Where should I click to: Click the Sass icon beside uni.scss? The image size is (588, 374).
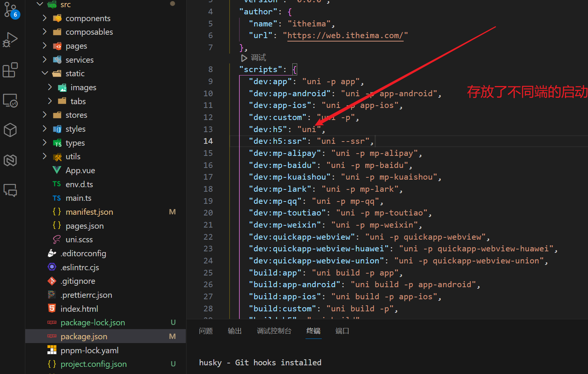pos(57,239)
